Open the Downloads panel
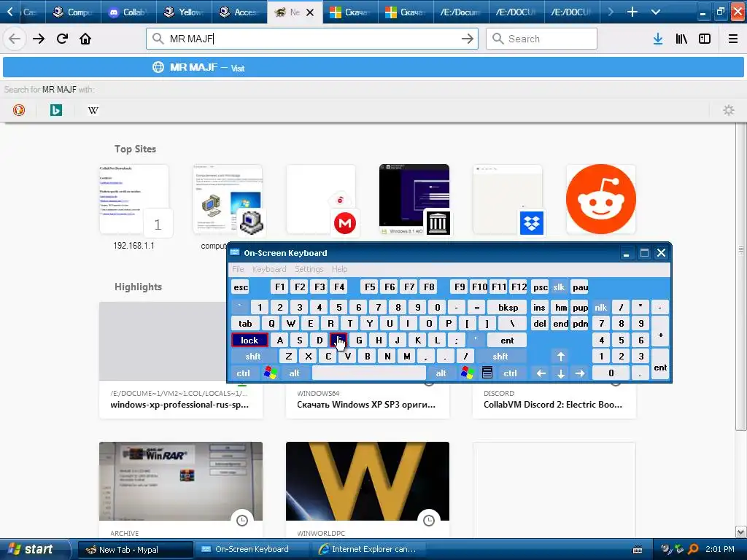 [x=658, y=39]
